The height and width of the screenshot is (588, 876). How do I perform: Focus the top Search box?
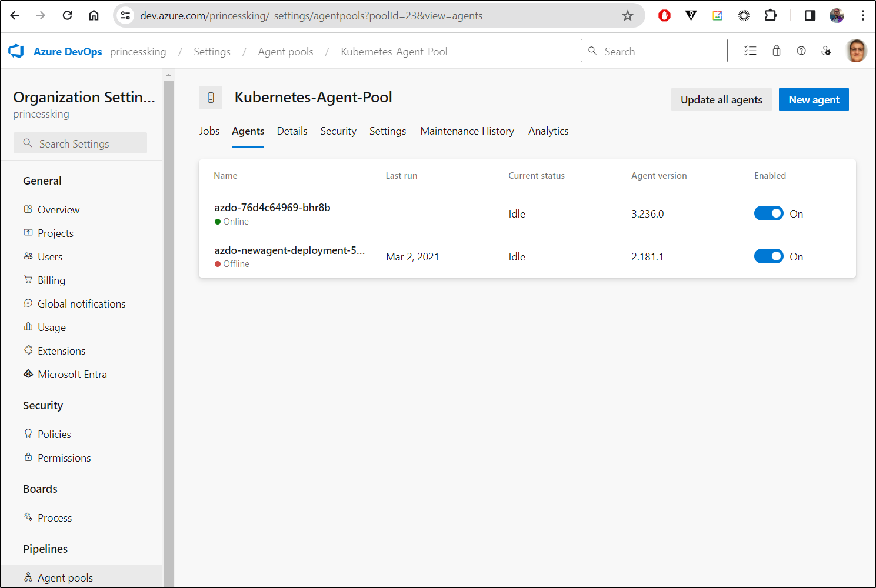pyautogui.click(x=654, y=51)
